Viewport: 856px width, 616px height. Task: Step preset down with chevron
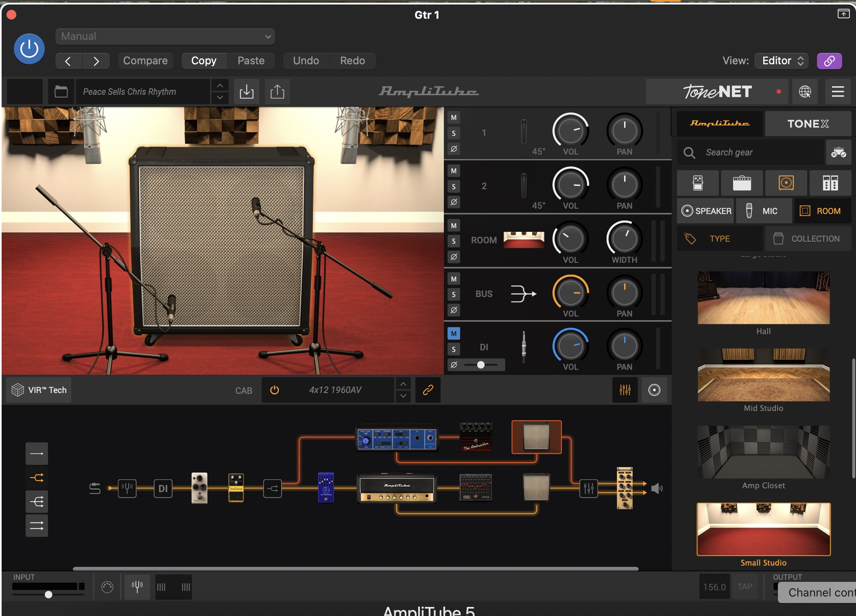(220, 98)
